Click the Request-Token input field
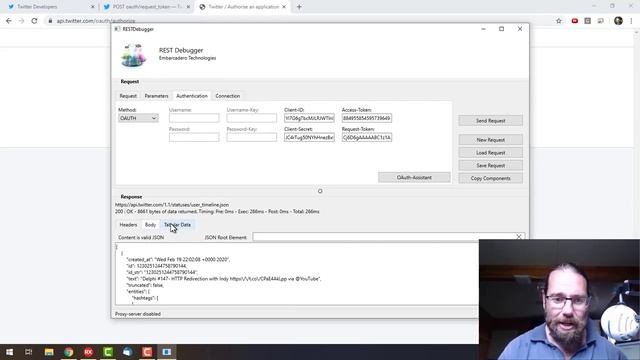 click(x=367, y=137)
